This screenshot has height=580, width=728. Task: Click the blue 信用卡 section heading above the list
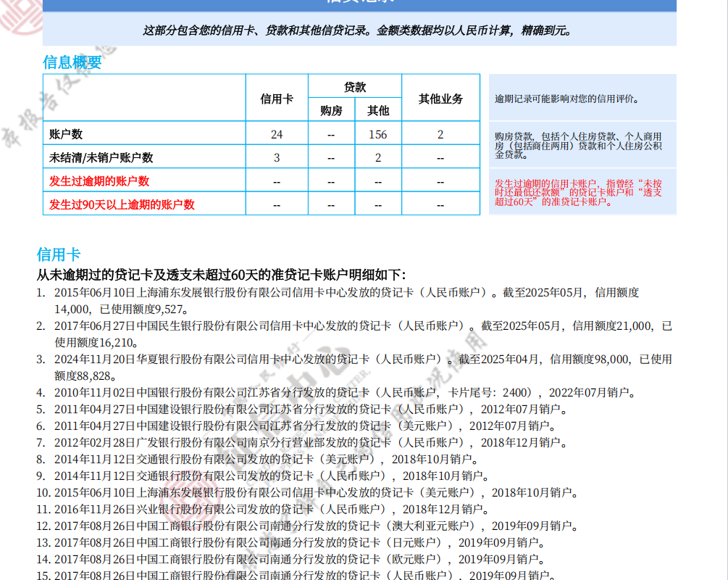[59, 254]
